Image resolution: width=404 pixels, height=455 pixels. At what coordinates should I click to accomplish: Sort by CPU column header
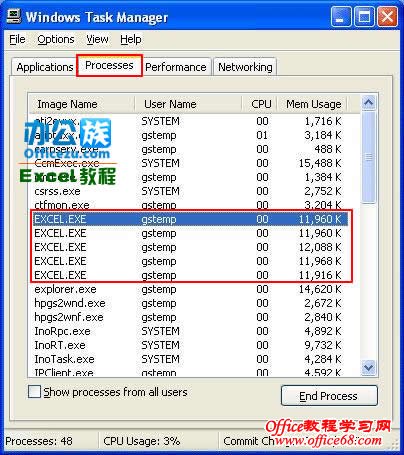pyautogui.click(x=260, y=104)
